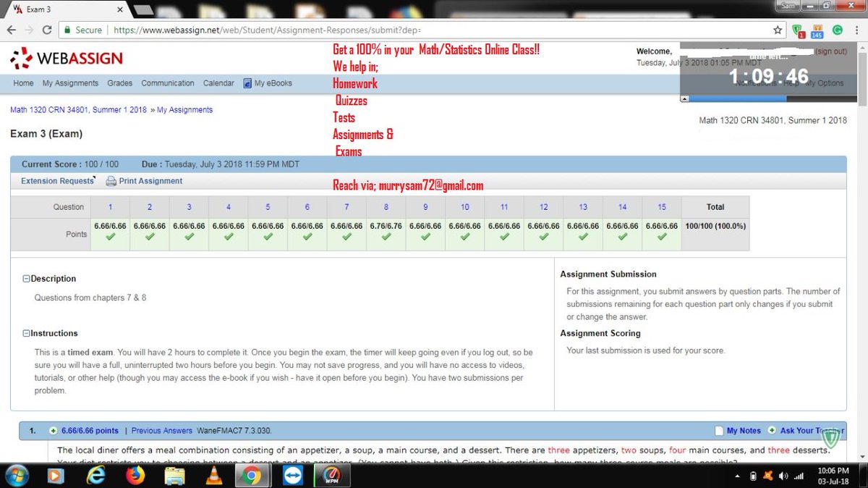
Task: Open My Assignments in the navigation bar
Action: coord(70,83)
